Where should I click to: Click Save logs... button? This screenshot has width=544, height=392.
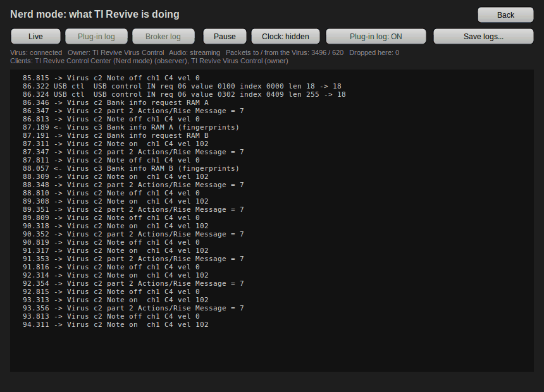point(484,37)
